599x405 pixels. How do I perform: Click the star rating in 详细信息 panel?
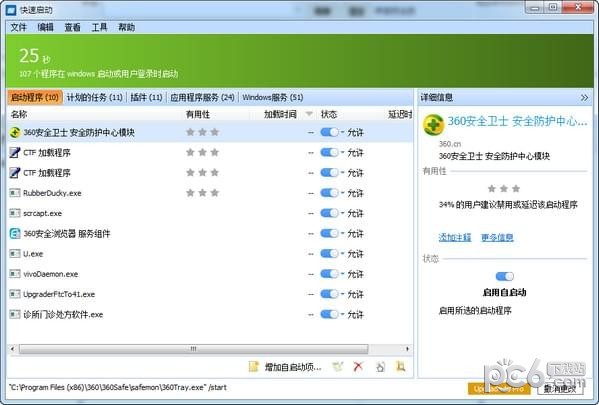point(504,188)
